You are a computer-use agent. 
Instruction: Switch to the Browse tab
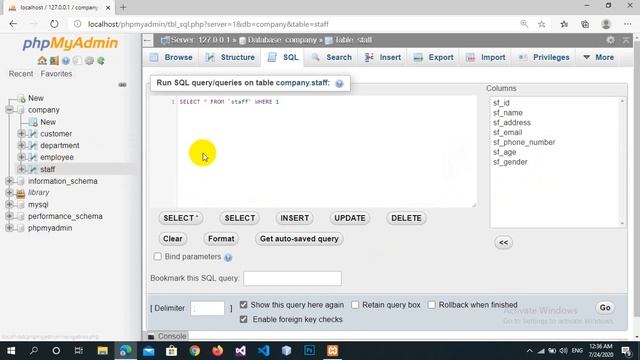(171, 58)
